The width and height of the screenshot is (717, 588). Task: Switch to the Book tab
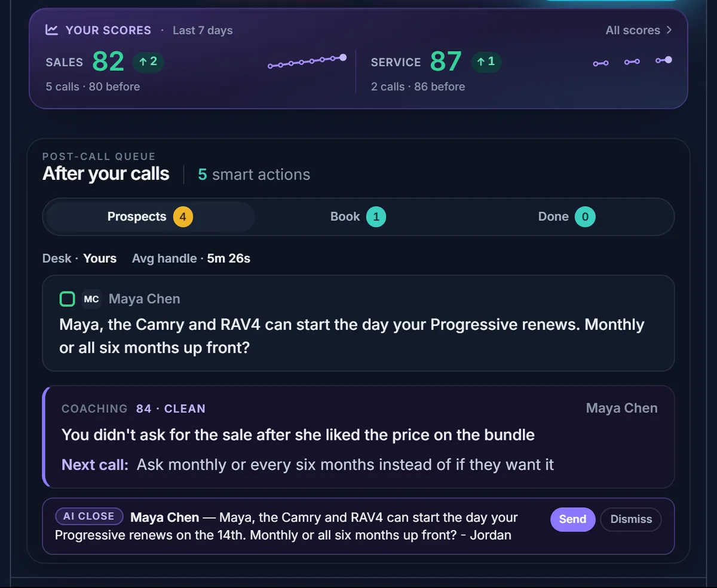pos(358,216)
